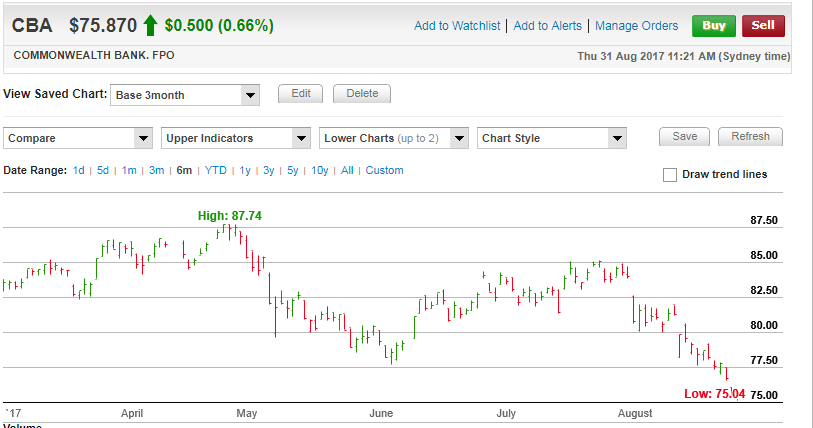Click the $75.870 share price
This screenshot has width=813, height=428.
pyautogui.click(x=103, y=25)
